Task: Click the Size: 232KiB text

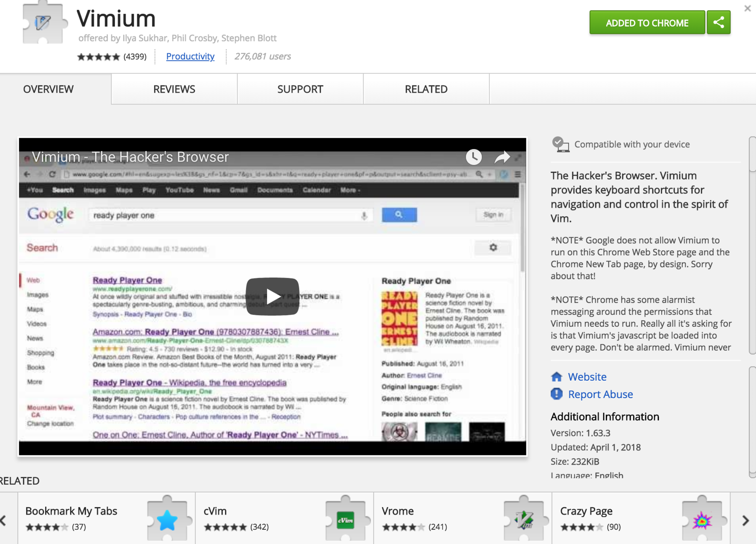Action: pyautogui.click(x=575, y=461)
